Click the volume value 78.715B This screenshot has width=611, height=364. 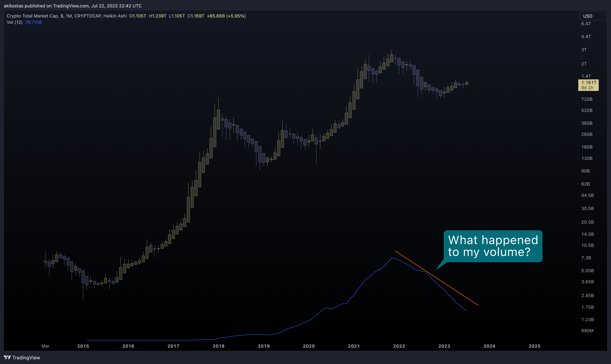click(33, 22)
